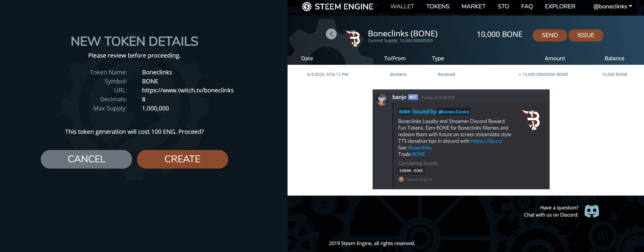Screen dimensions: 644x252
Task: Go to the MARKET page
Action: 473,6
